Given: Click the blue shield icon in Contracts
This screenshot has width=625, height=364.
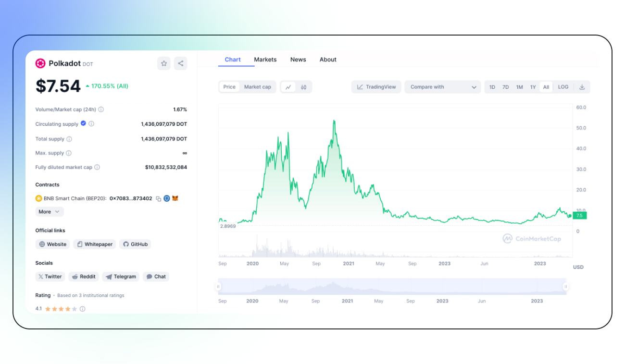Looking at the screenshot, I should click(167, 198).
